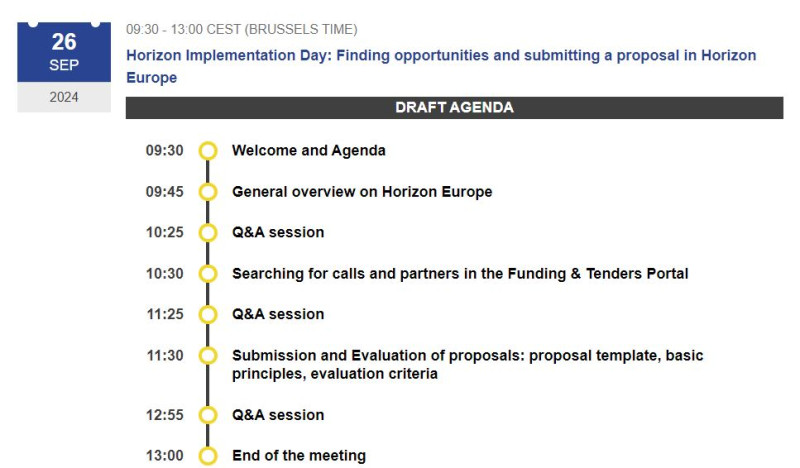Click the 2024 year label under the date
Image resolution: width=800 pixels, height=468 pixels.
coord(64,97)
